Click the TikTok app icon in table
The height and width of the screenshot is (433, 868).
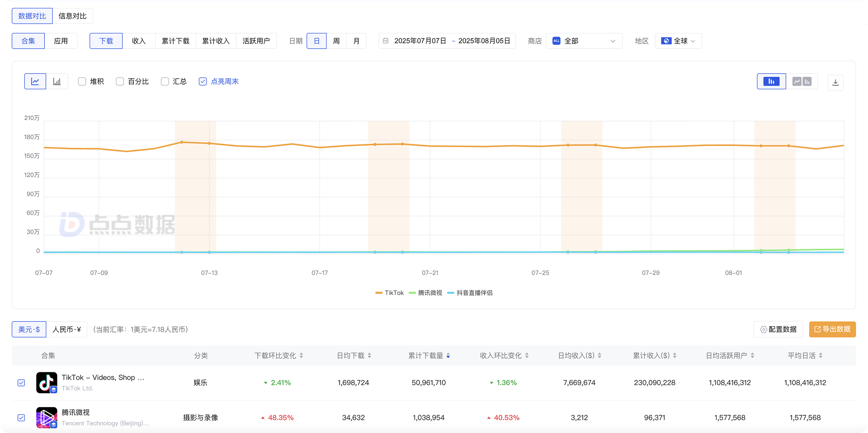[x=47, y=383]
